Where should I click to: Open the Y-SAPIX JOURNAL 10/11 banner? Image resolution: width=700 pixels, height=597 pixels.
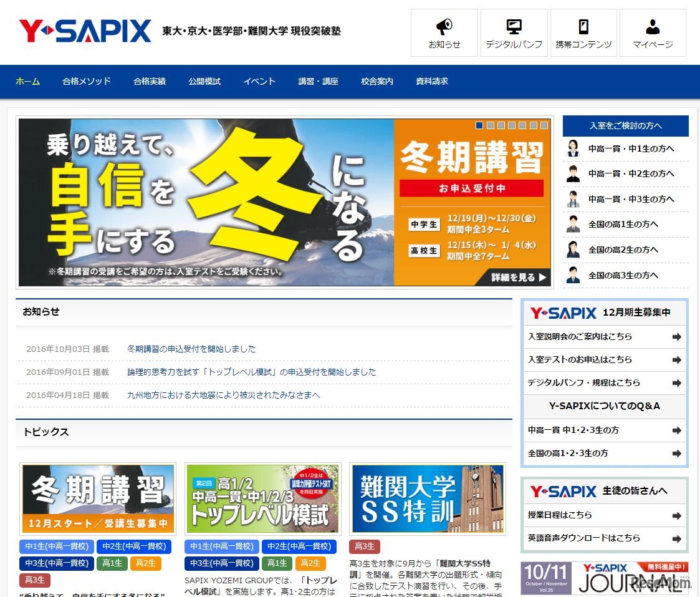[605, 578]
